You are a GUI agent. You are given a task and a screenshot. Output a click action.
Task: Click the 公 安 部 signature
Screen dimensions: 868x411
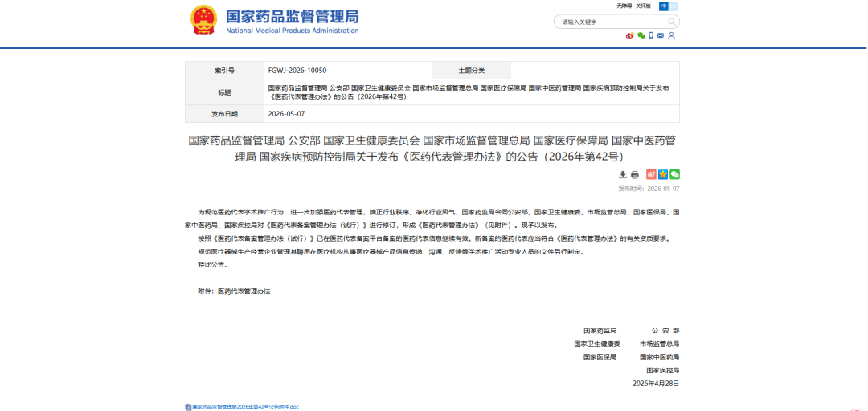click(665, 330)
